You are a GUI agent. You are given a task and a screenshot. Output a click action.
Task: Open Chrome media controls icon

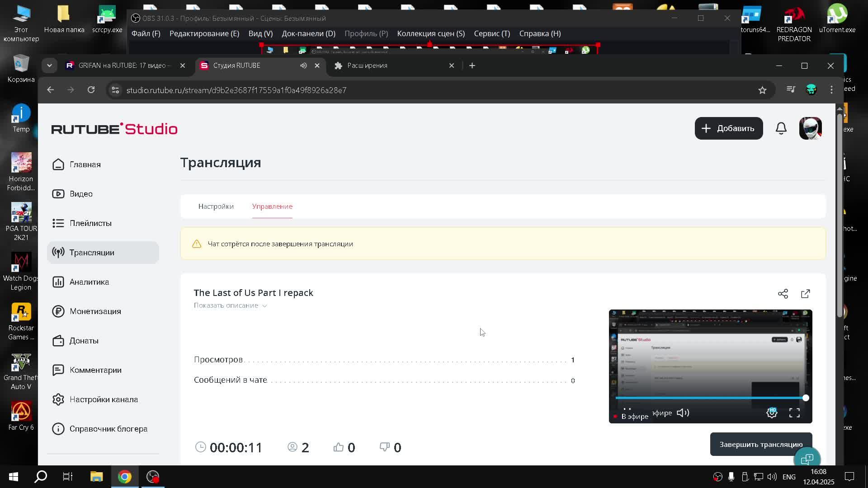[x=791, y=90]
